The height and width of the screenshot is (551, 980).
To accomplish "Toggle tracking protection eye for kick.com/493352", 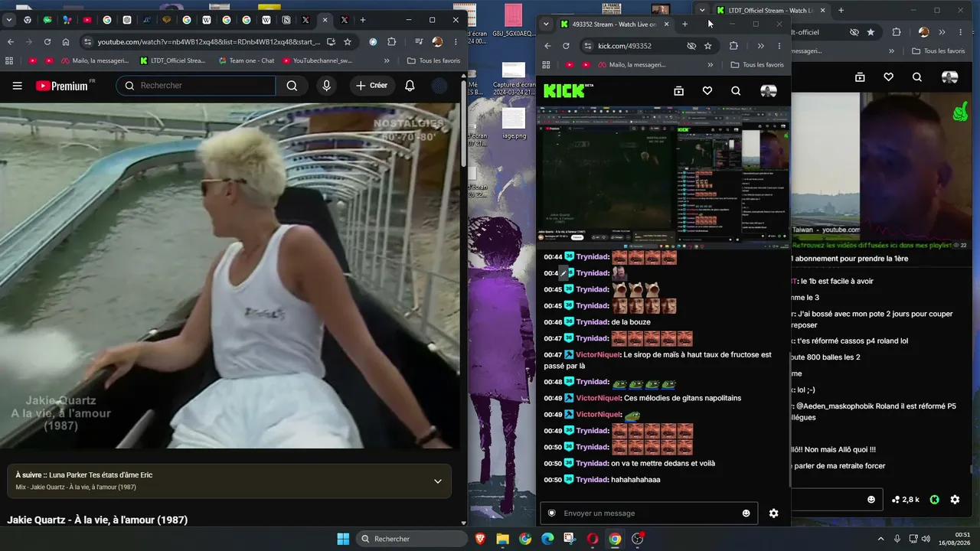I will click(691, 46).
